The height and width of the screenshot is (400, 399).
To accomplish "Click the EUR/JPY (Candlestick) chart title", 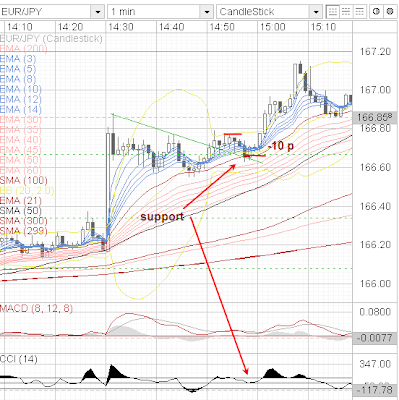I will tap(51, 39).
